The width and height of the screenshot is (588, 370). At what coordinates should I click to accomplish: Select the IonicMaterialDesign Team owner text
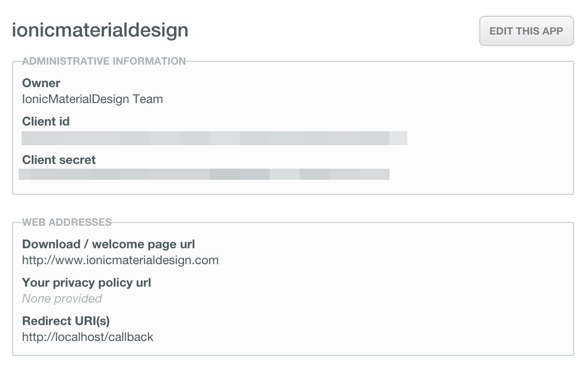[92, 99]
